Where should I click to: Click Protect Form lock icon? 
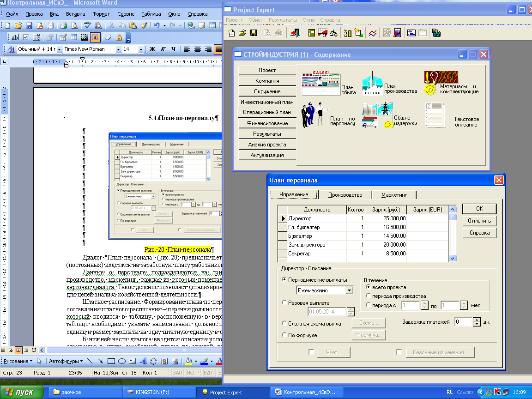point(119,37)
